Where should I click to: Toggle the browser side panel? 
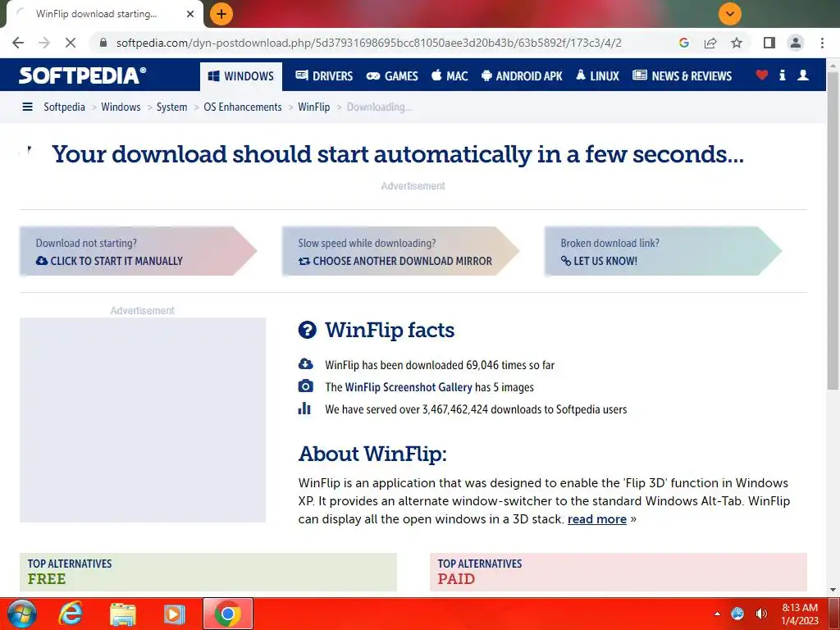(769, 43)
